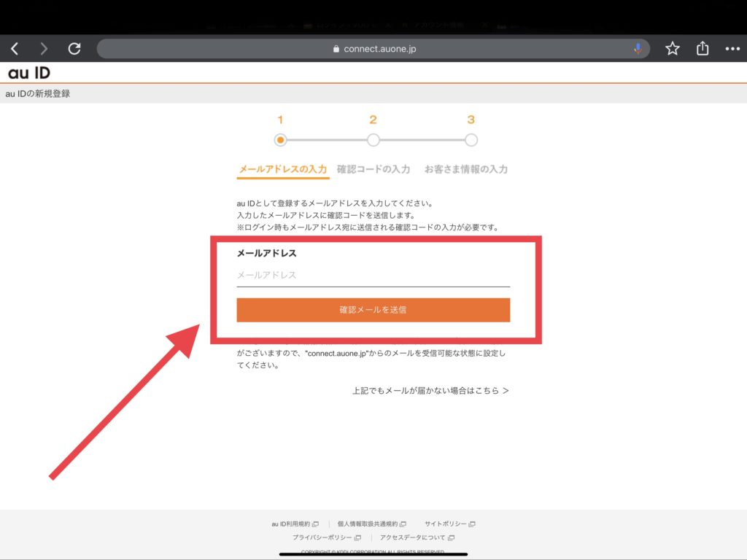Tap the microphone icon in address bar
The width and height of the screenshot is (747, 560).
[638, 49]
